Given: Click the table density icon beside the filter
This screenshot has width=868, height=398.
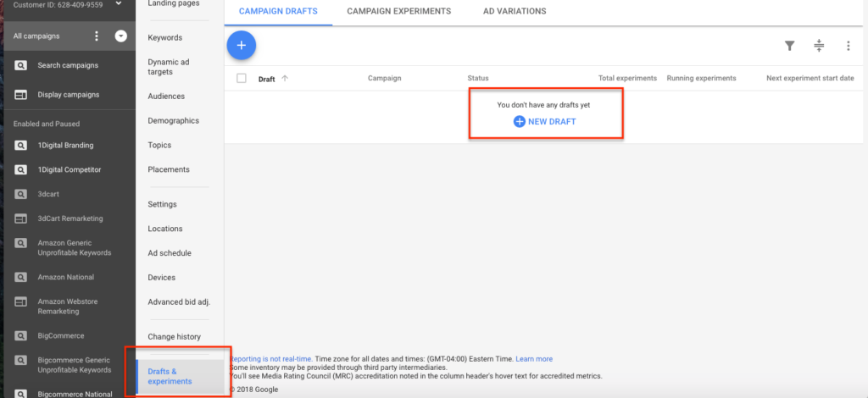Looking at the screenshot, I should coord(820,46).
